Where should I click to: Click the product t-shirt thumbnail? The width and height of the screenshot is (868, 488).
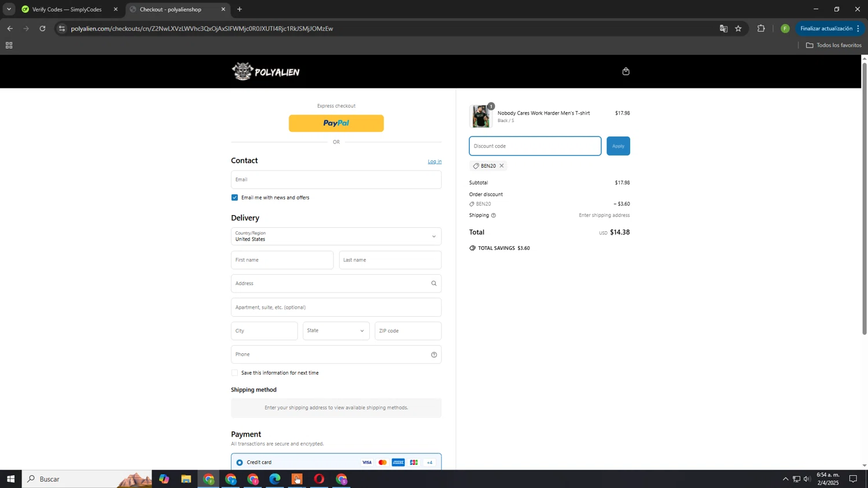(x=480, y=116)
